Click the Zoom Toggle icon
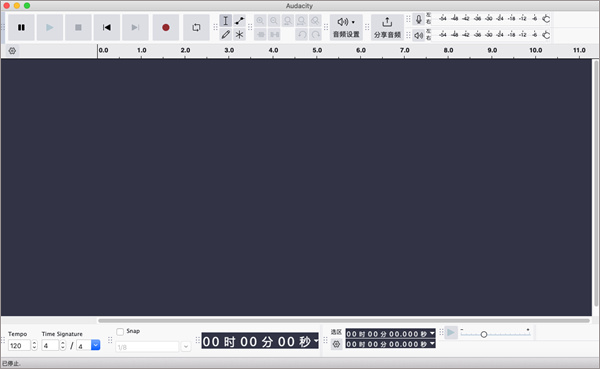 pyautogui.click(x=315, y=21)
